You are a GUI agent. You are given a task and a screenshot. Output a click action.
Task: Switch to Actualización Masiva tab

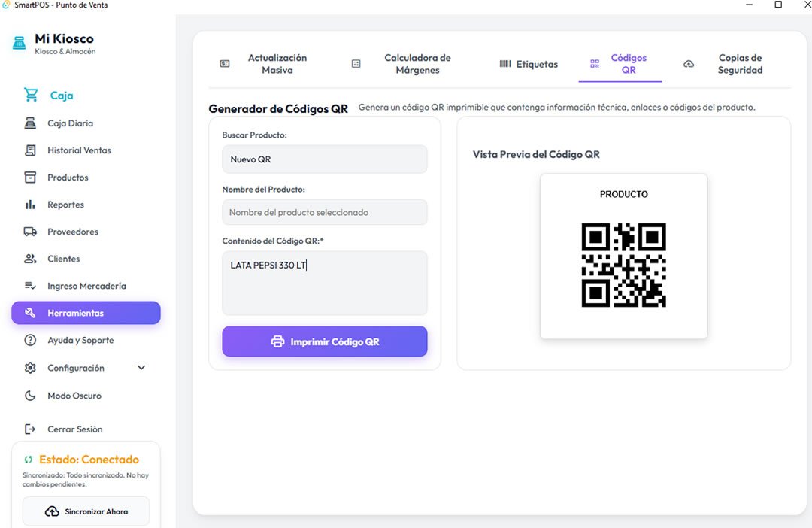[264, 64]
